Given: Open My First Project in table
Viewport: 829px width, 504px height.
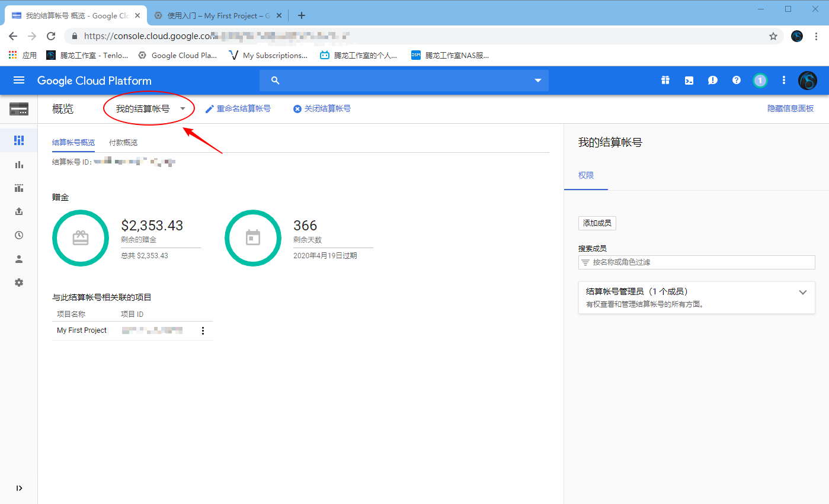Looking at the screenshot, I should [x=82, y=330].
